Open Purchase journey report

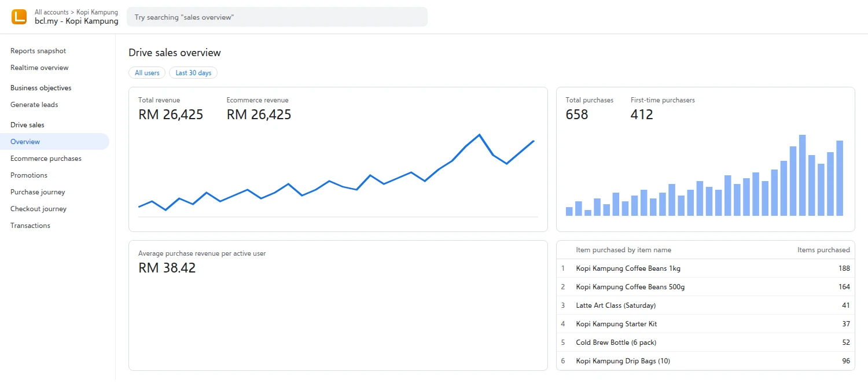(38, 192)
